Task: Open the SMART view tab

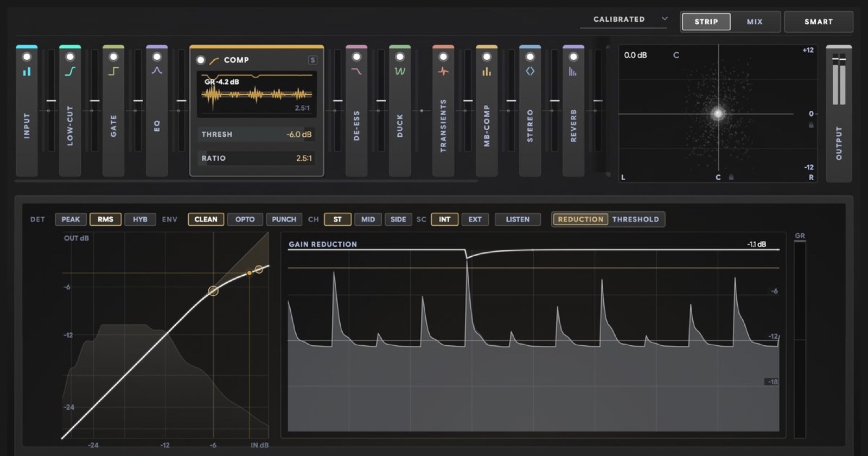Action: pos(819,22)
